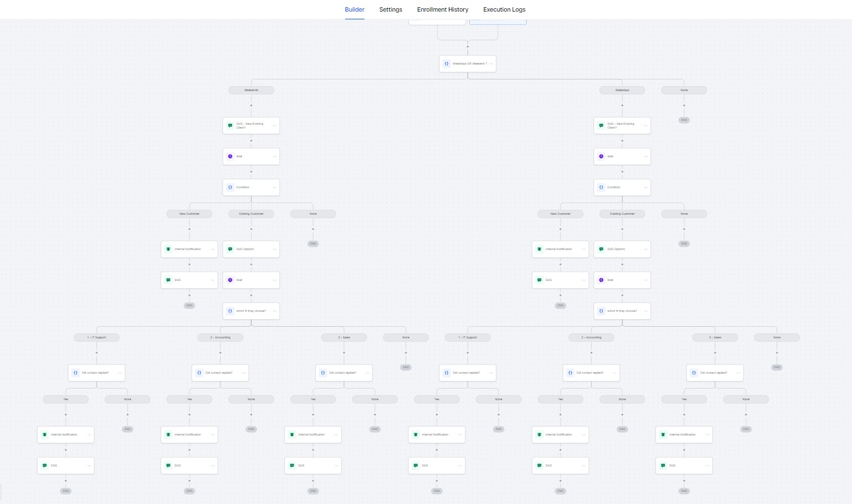The image size is (852, 504).
Task: Click the {} icon on "Weekdays OR Weekend ?" node
Action: (447, 63)
